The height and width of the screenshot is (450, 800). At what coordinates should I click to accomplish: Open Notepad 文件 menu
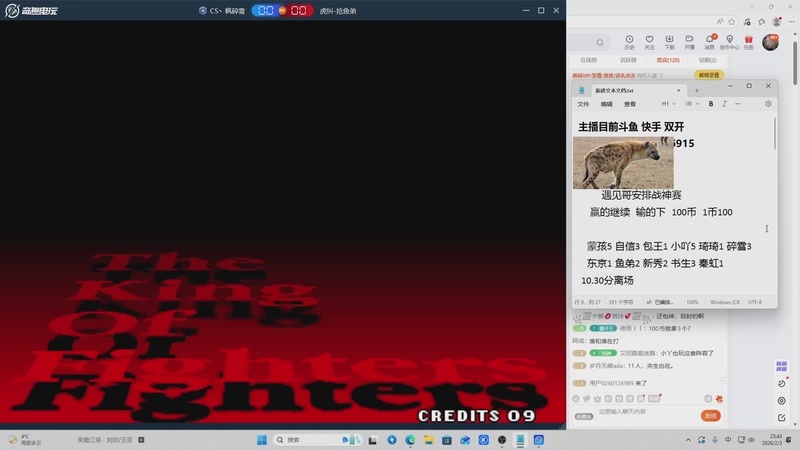point(583,104)
